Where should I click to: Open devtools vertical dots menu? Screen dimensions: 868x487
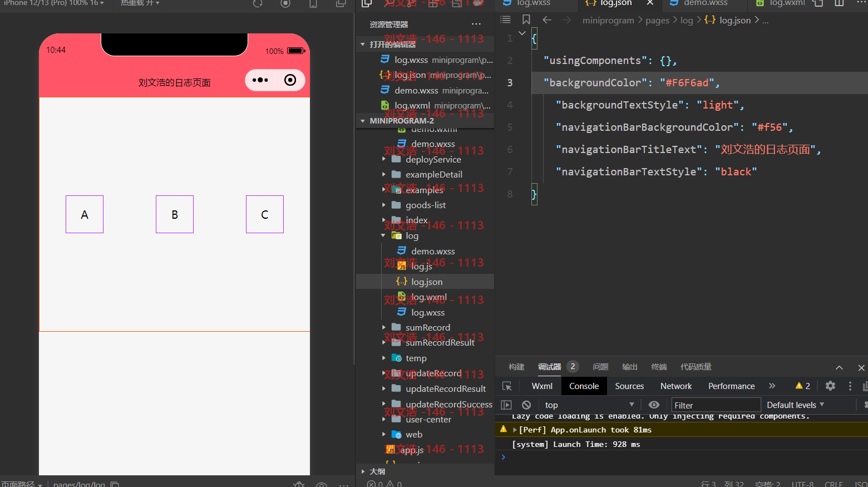850,386
